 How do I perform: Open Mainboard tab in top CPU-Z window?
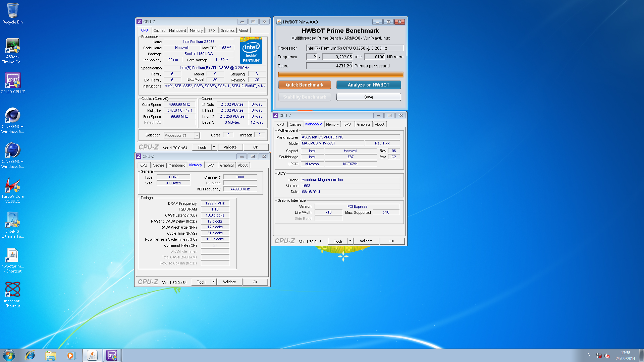177,31
